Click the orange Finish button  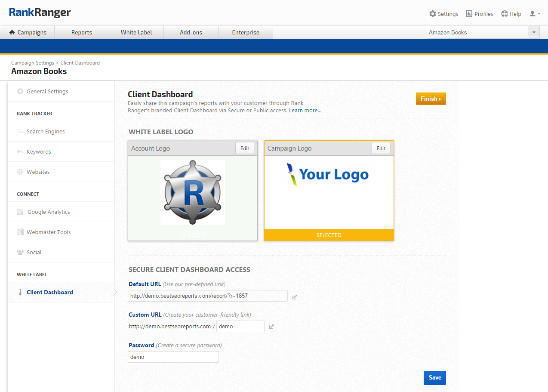[x=431, y=99]
